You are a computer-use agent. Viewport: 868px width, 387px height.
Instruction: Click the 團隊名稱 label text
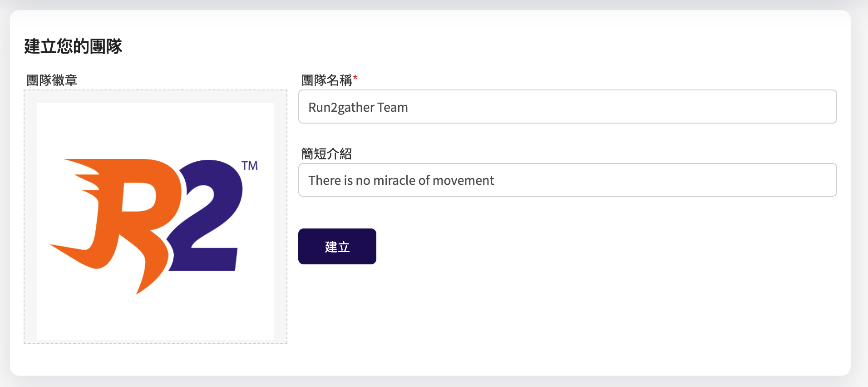point(326,80)
